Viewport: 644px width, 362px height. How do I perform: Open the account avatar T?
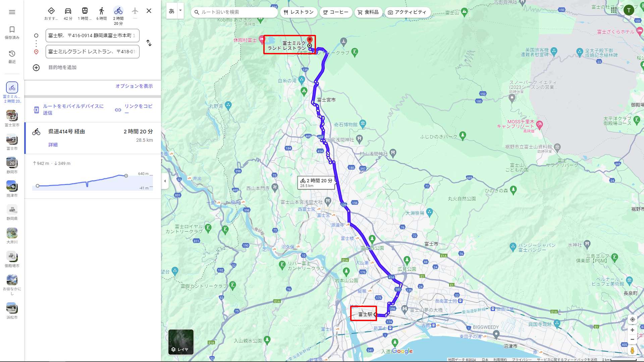[x=629, y=10]
